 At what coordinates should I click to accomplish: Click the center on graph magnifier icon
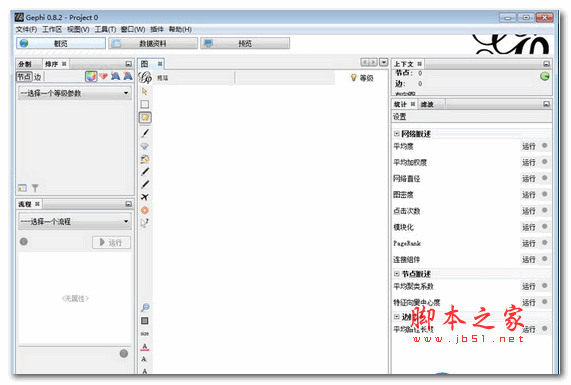click(x=145, y=307)
